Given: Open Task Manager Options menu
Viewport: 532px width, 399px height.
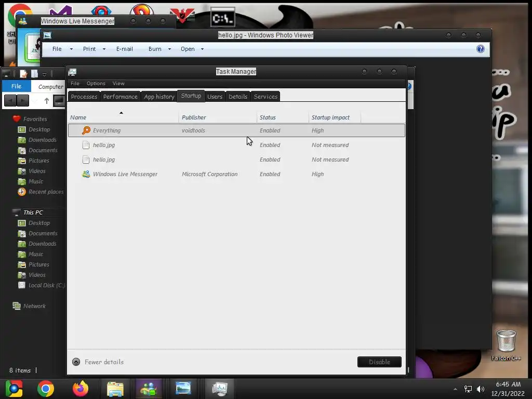Looking at the screenshot, I should [x=96, y=84].
